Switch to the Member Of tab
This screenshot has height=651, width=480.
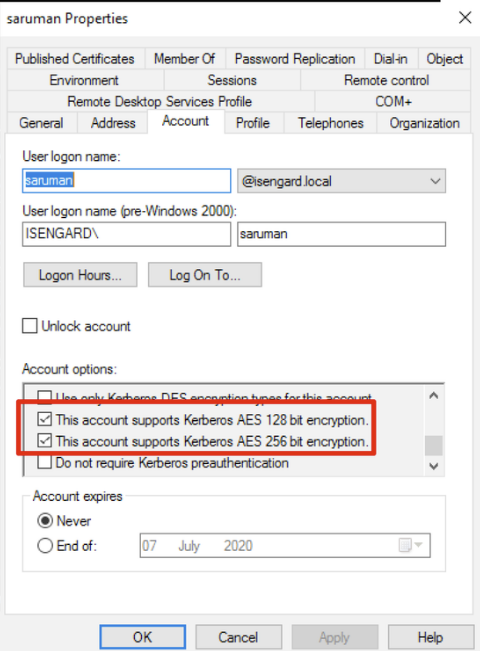tap(185, 59)
